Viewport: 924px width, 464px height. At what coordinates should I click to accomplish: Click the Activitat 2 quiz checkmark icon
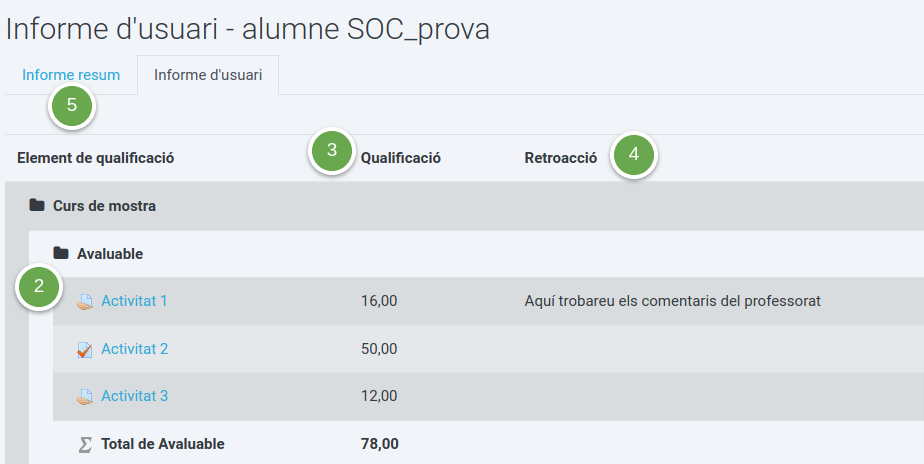[85, 349]
